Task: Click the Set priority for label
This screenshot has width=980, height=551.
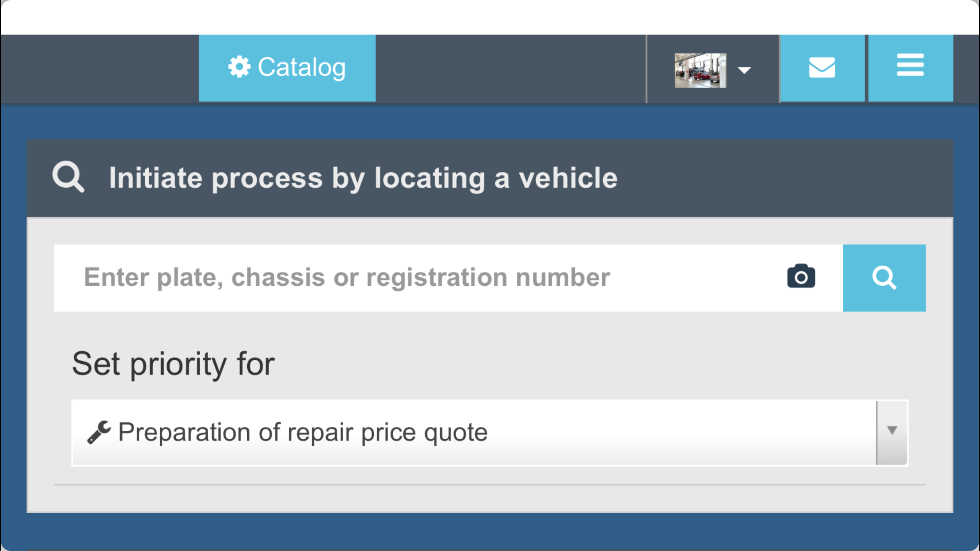Action: (173, 364)
